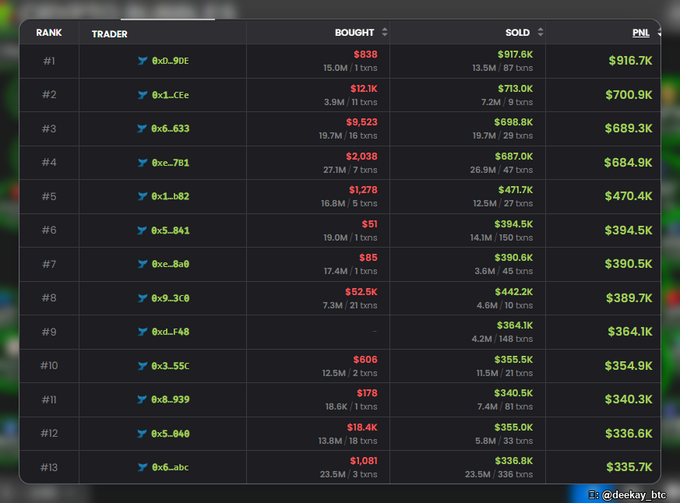The image size is (680, 503).
Task: Click the whale icon beside trader 0x8...939
Action: 142,399
